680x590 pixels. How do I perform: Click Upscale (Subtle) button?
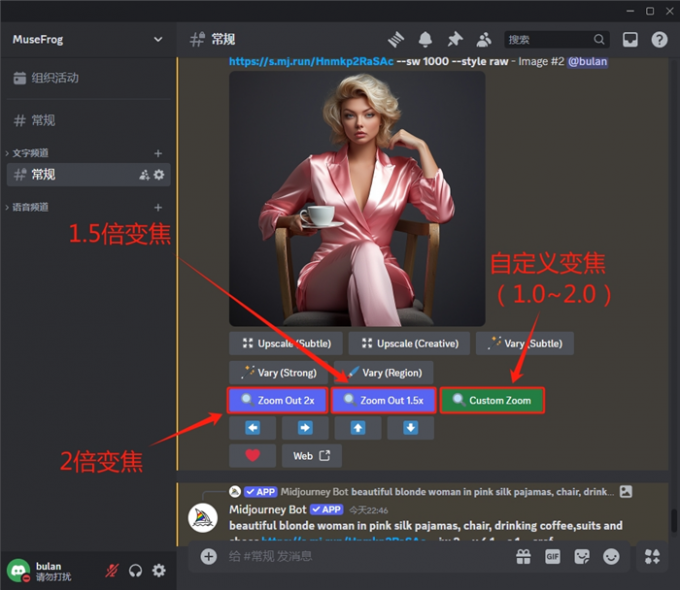point(286,343)
